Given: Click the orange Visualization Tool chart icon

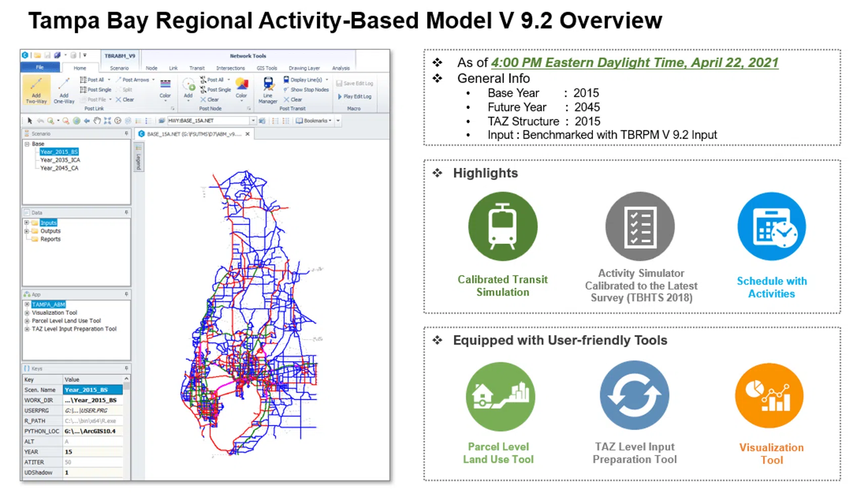Looking at the screenshot, I should 769,396.
